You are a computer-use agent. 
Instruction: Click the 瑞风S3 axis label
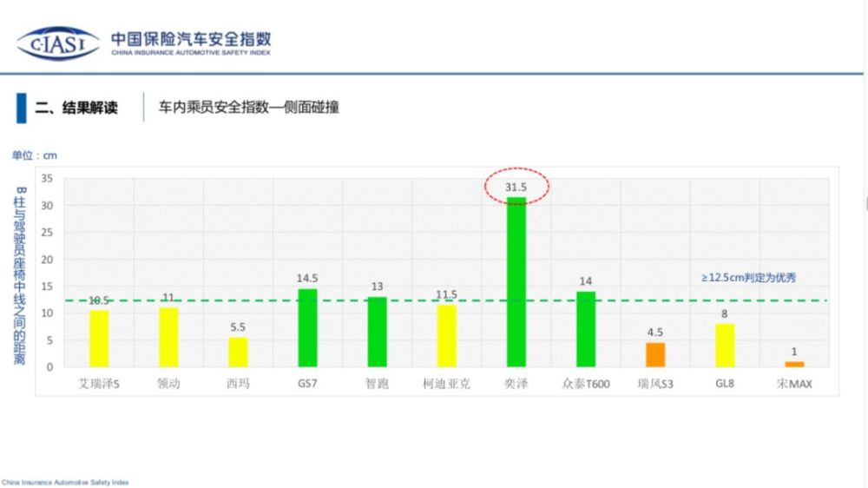655,383
